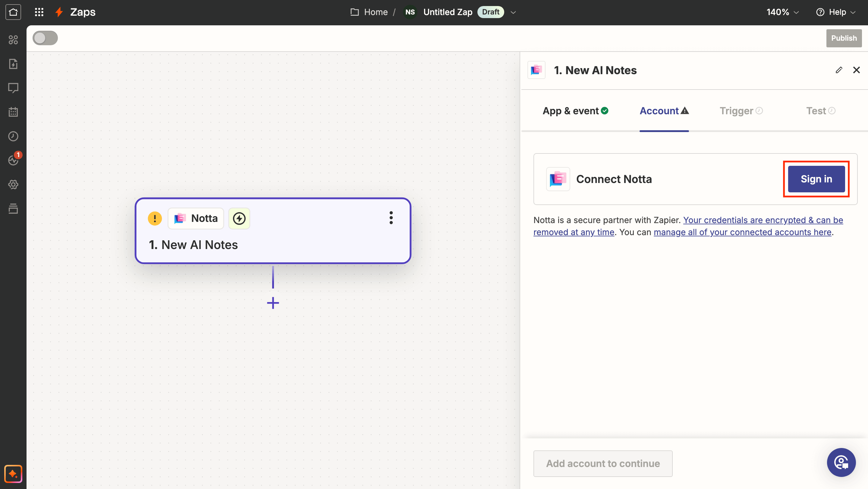Click the NS avatar badge
The image size is (868, 489).
click(x=410, y=12)
